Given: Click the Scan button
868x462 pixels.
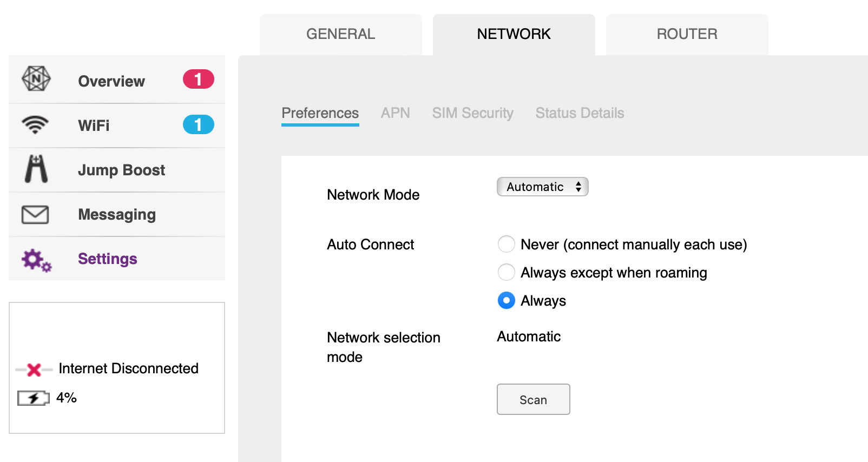Looking at the screenshot, I should point(534,399).
